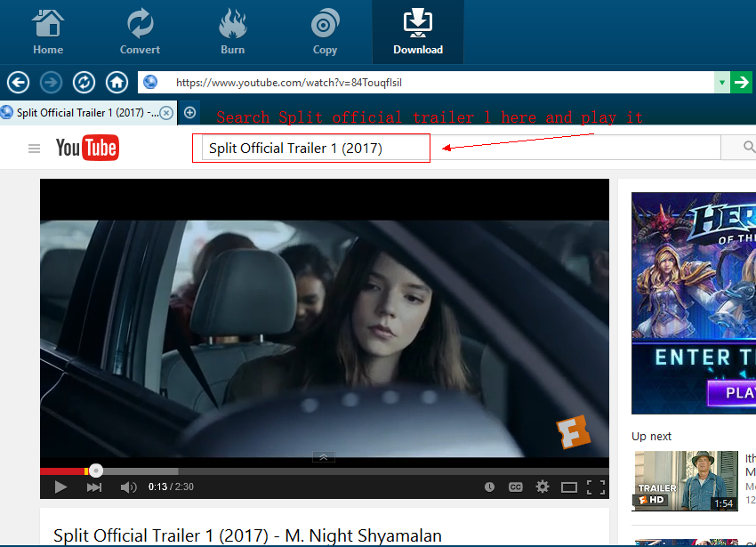The width and height of the screenshot is (756, 547).
Task: Open the Burn module
Action: pyautogui.click(x=232, y=32)
